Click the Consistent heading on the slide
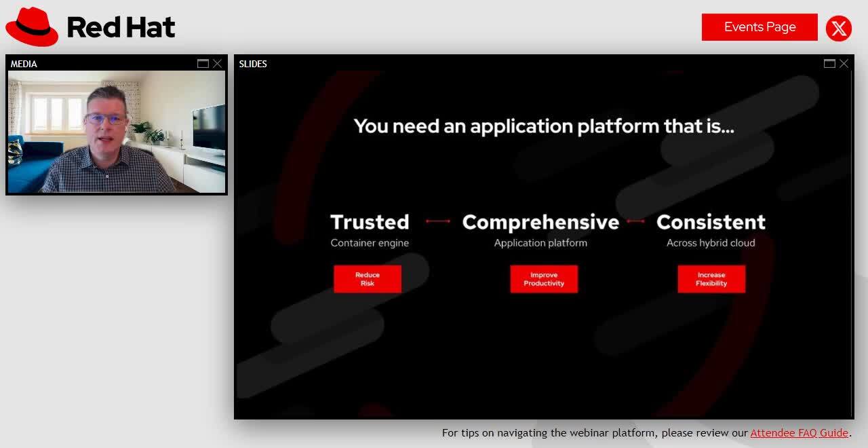868x448 pixels. tap(711, 222)
